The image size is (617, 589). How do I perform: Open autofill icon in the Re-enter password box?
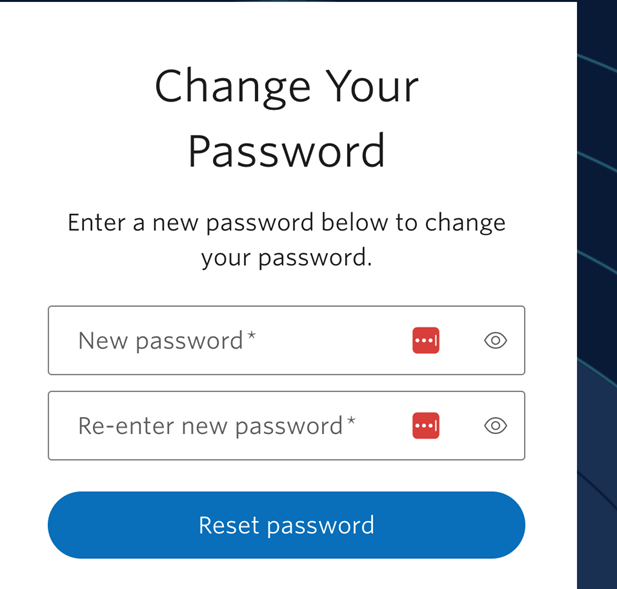point(426,426)
